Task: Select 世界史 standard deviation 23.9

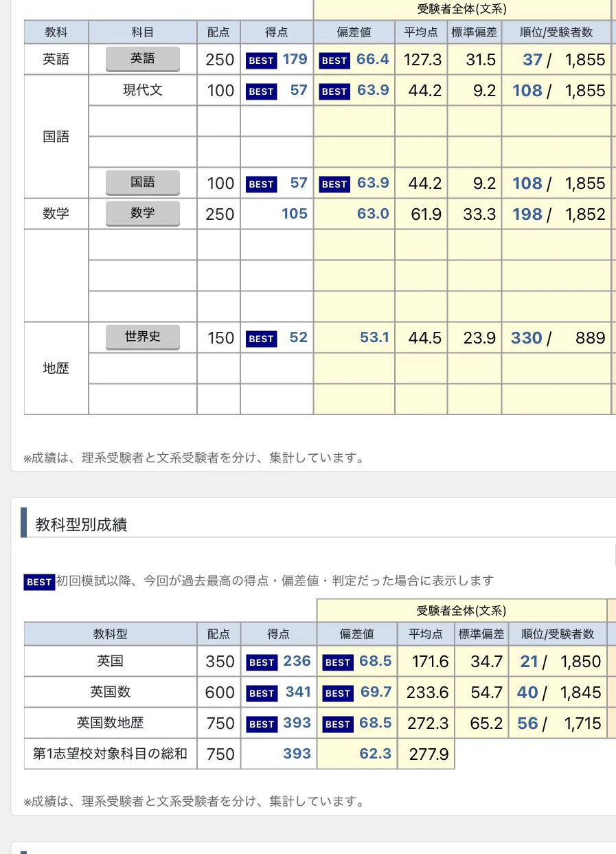Action: [479, 338]
